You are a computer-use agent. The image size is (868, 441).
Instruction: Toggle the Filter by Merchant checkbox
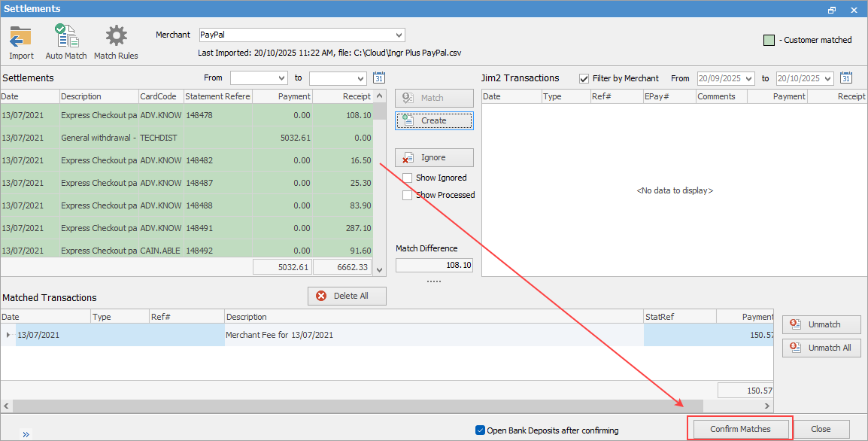pos(584,78)
